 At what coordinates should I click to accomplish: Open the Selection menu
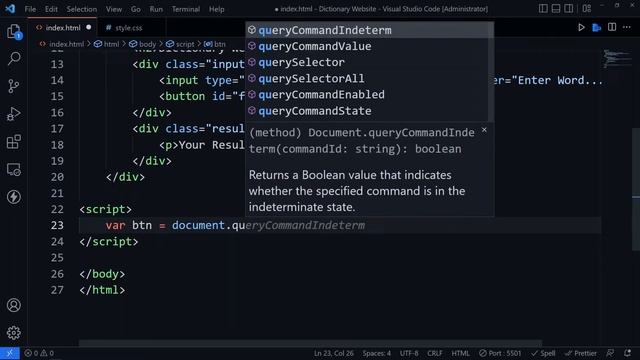pyautogui.click(x=82, y=9)
